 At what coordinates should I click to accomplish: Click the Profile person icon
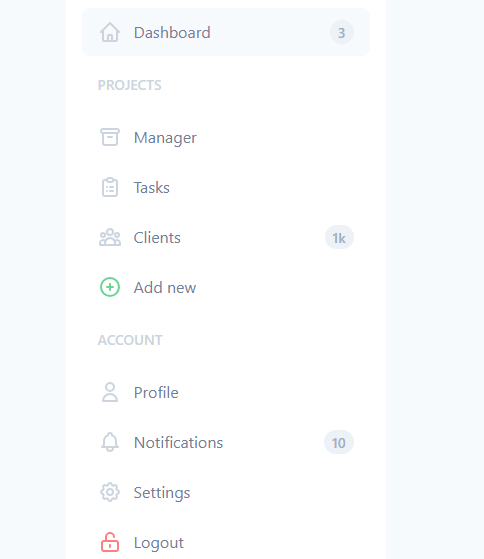tap(110, 392)
